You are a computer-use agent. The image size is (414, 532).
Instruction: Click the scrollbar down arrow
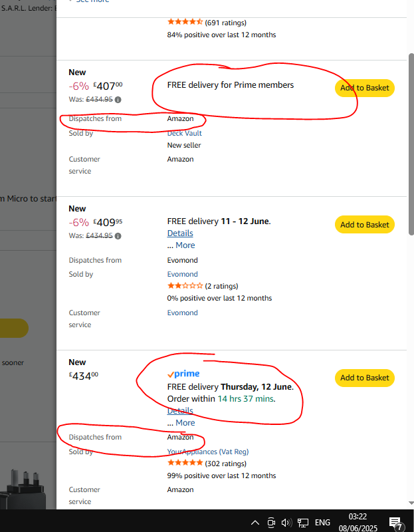click(411, 503)
